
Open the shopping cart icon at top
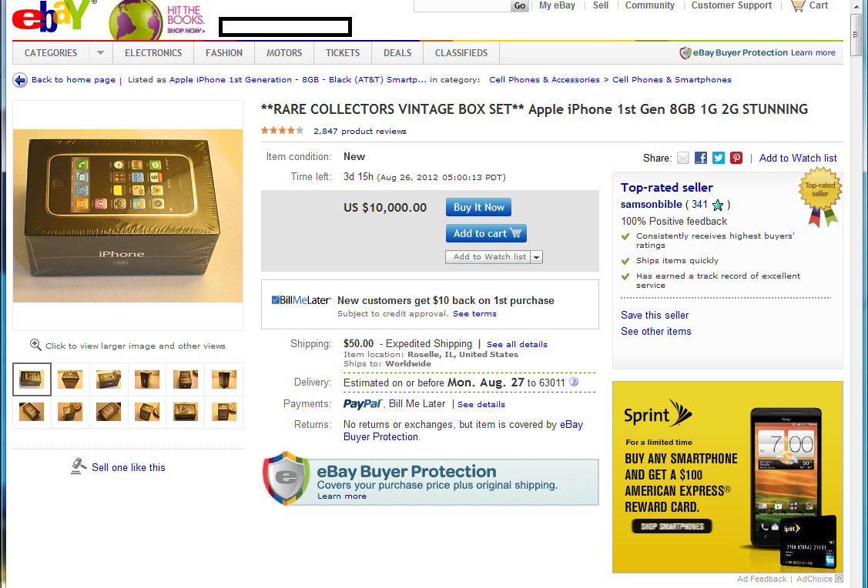[798, 5]
